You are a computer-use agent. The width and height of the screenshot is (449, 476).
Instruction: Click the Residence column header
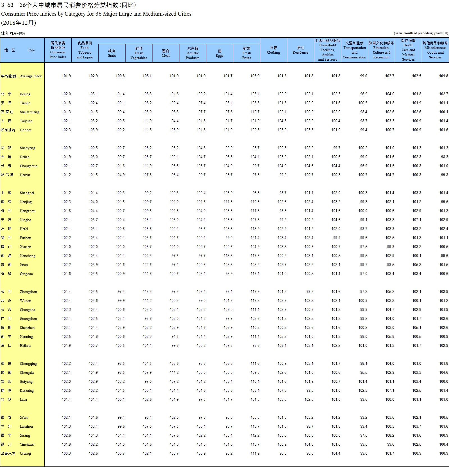300,50
